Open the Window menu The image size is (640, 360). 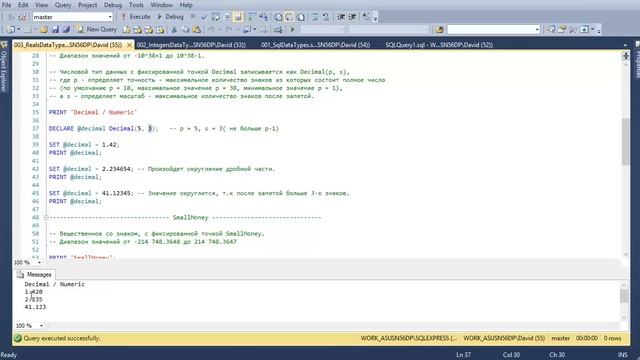click(x=161, y=5)
